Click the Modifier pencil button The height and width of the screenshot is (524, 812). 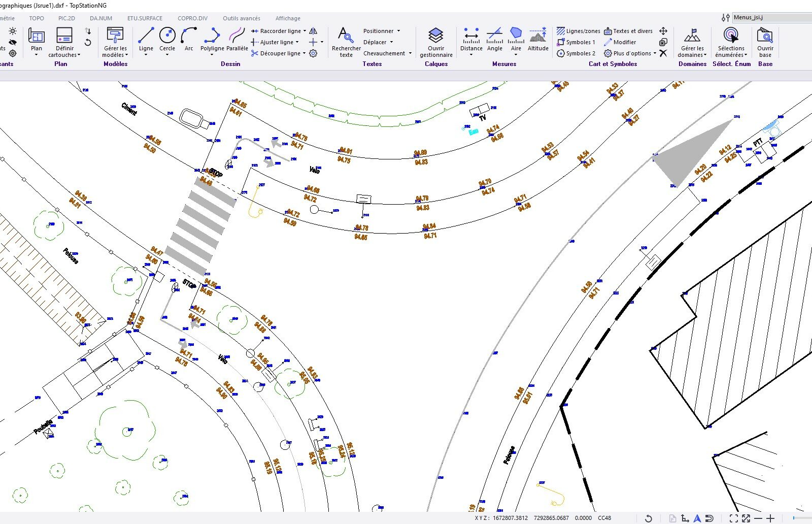pyautogui.click(x=620, y=42)
